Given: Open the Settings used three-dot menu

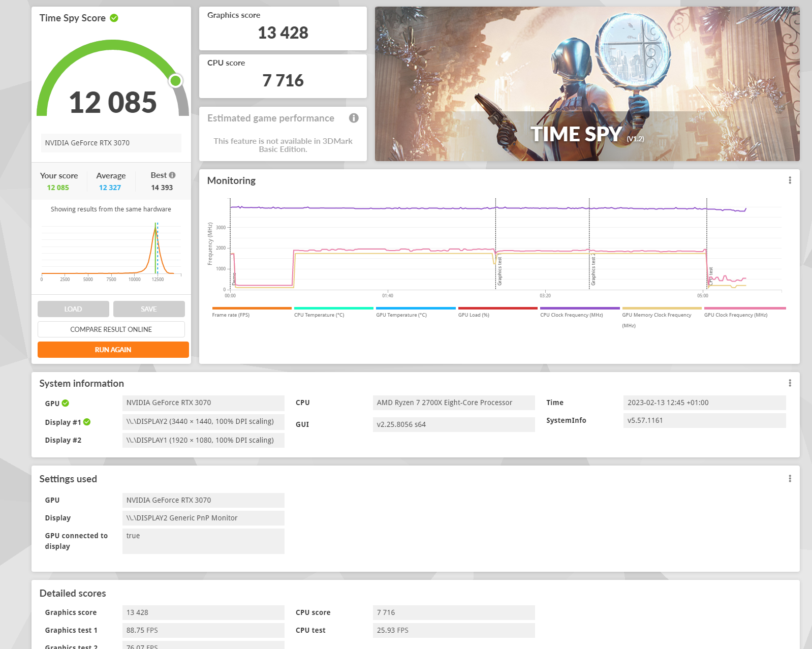Looking at the screenshot, I should 790,478.
